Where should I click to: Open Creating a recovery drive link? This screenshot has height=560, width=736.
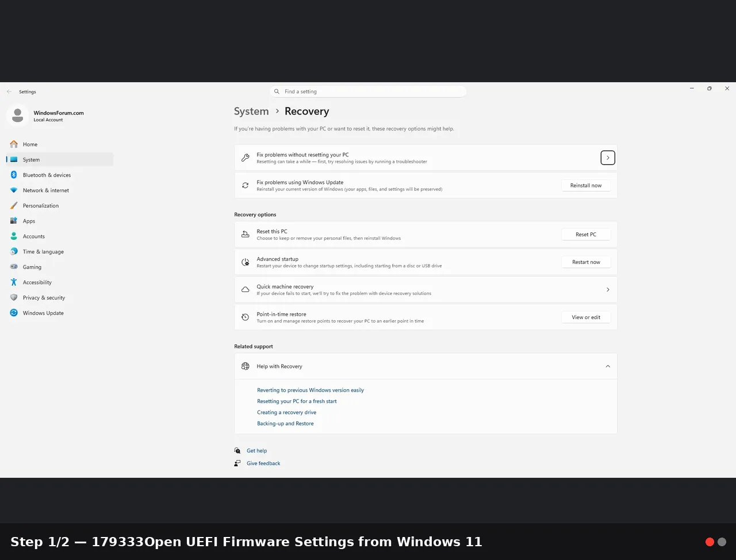click(x=286, y=412)
